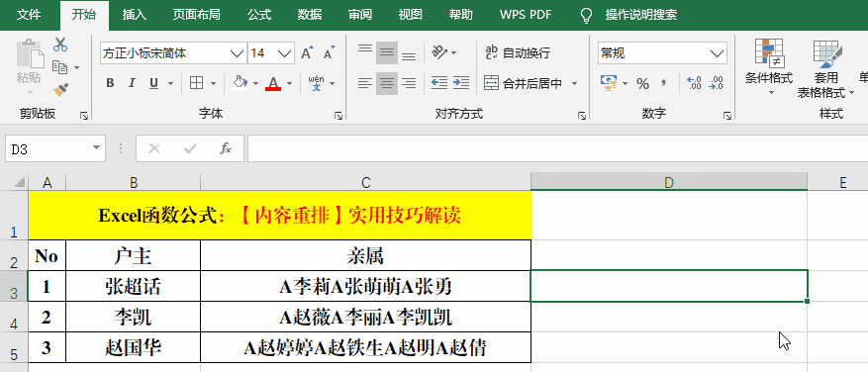Switch to the 页面布局 tab
This screenshot has height=372, width=868.
pyautogui.click(x=196, y=15)
